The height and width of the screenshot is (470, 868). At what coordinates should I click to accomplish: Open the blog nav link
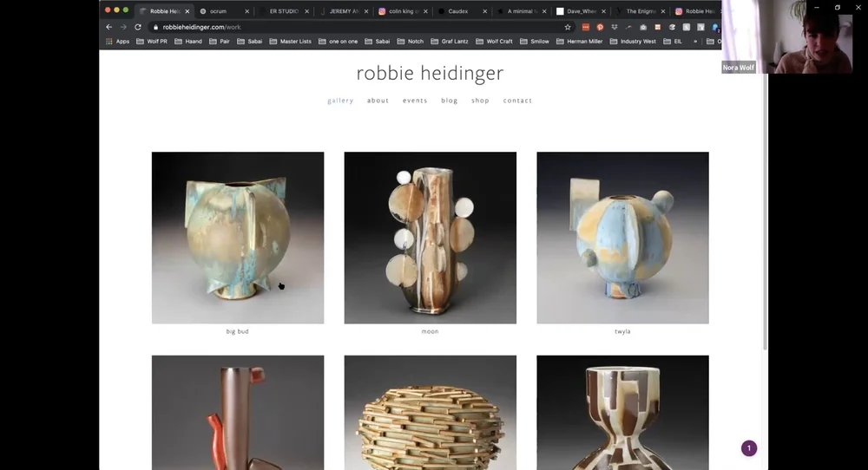click(x=450, y=101)
